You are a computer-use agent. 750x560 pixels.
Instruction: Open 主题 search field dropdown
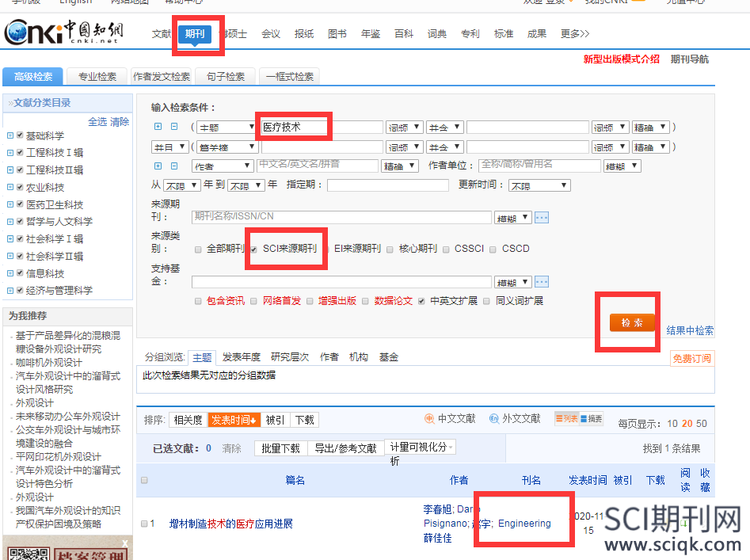point(226,128)
